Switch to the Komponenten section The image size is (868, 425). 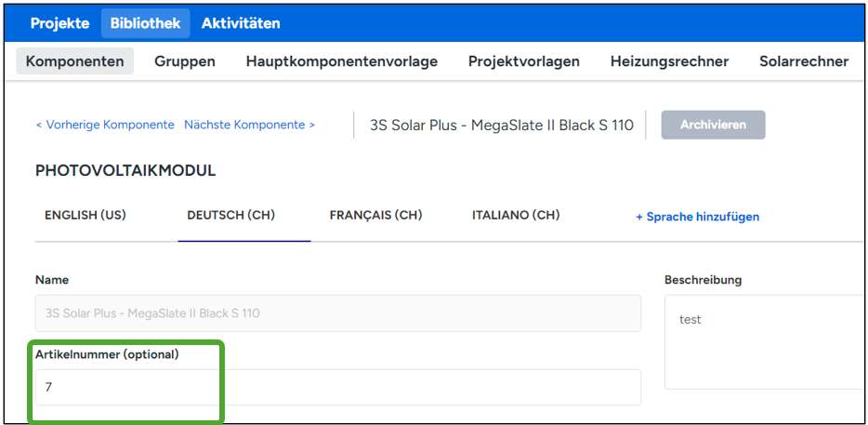[75, 61]
